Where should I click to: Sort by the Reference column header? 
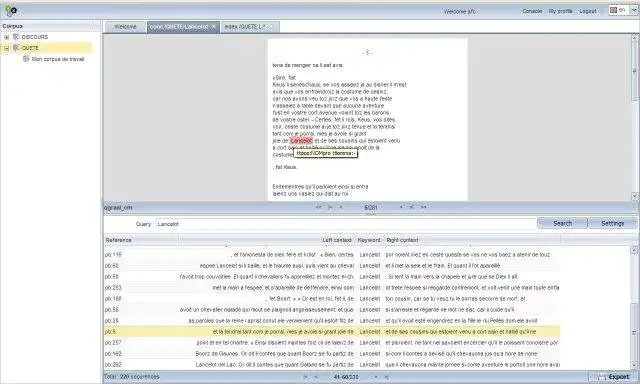pyautogui.click(x=141, y=240)
